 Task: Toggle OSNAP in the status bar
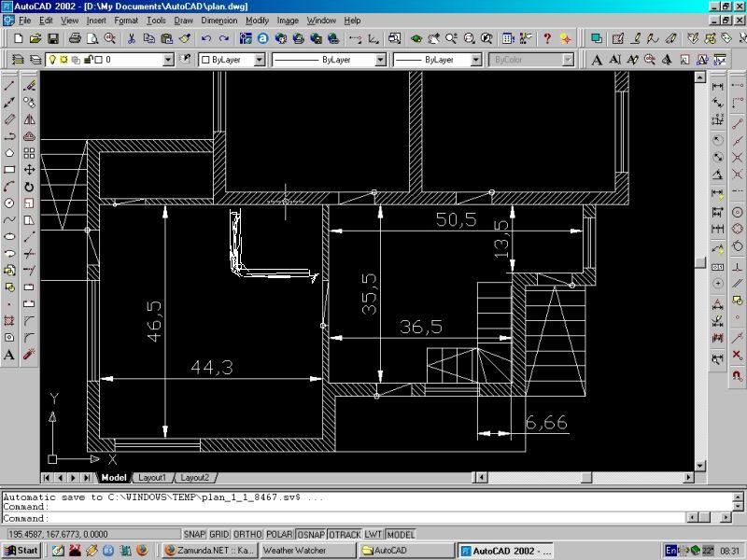311,534
